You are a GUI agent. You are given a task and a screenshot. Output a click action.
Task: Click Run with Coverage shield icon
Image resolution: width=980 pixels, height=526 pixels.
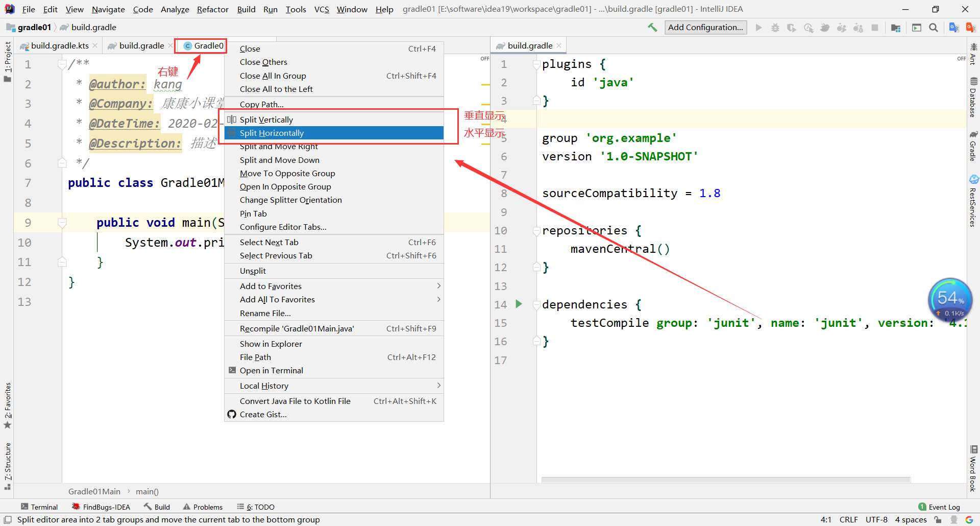pos(792,28)
